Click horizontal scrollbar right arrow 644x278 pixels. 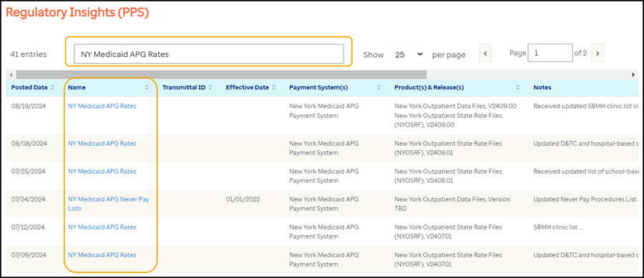coord(633,74)
